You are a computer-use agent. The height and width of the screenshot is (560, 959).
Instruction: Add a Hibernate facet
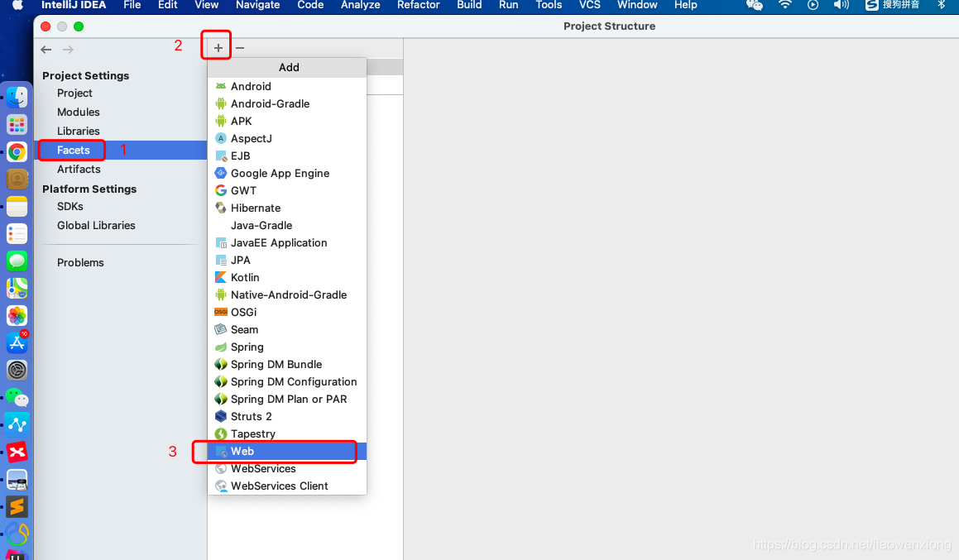287,208
